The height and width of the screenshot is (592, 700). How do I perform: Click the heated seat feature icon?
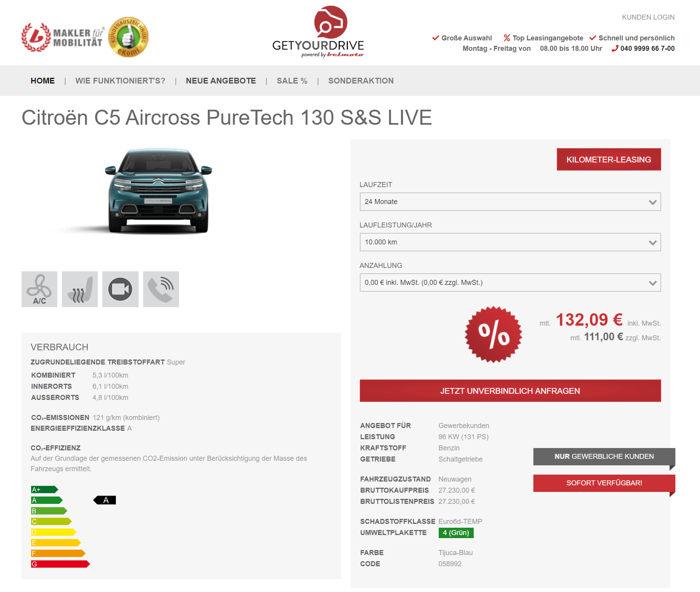point(80,289)
